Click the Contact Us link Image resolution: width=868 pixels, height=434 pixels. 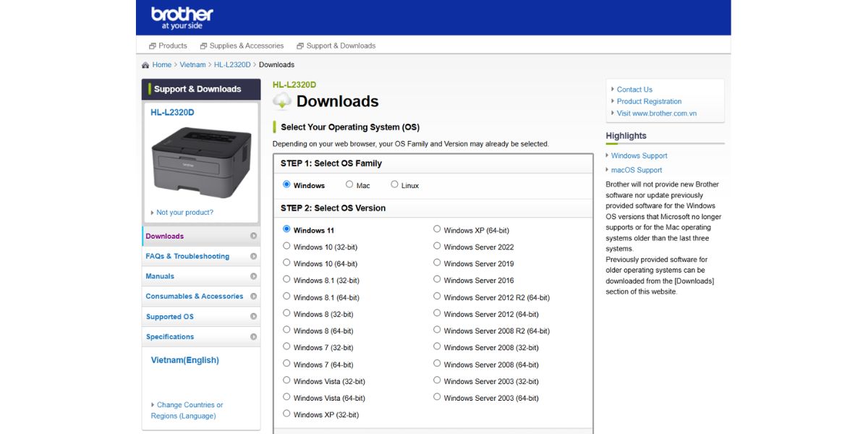click(634, 90)
